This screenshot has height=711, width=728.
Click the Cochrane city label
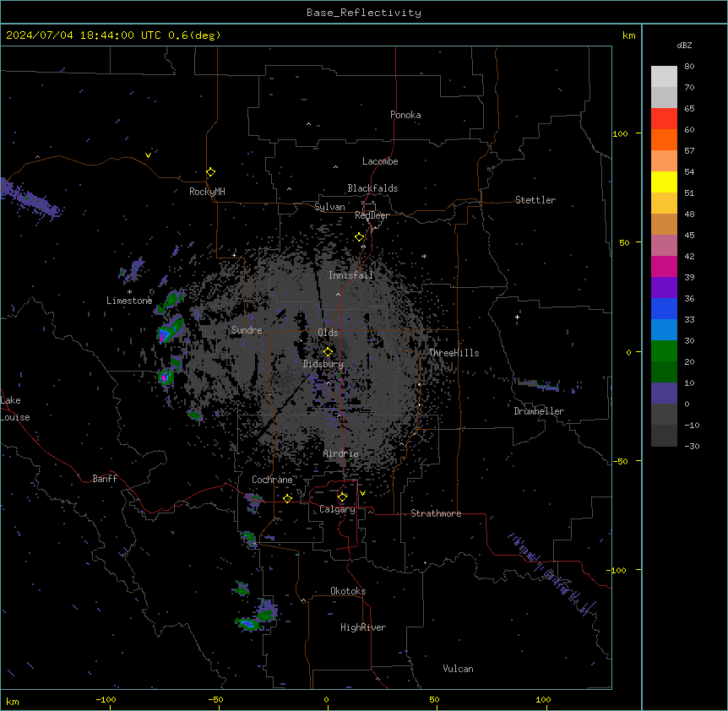click(272, 480)
